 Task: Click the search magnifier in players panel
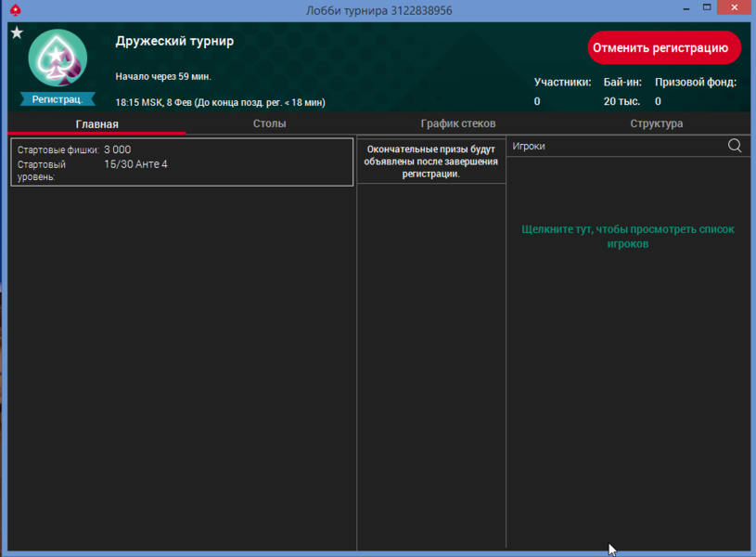[735, 145]
